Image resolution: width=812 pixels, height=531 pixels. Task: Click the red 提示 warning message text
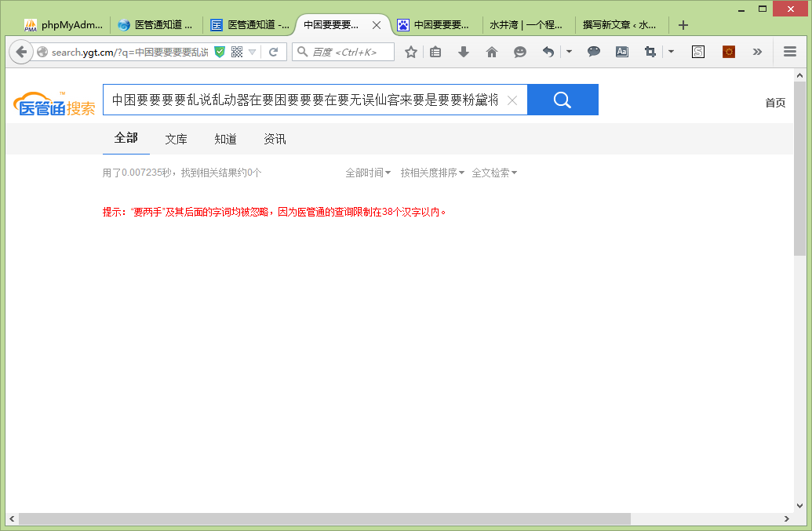tap(275, 212)
